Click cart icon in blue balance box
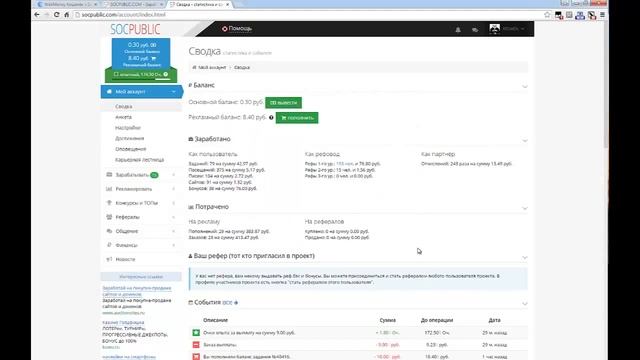The height and width of the screenshot is (360, 640). click(x=153, y=58)
